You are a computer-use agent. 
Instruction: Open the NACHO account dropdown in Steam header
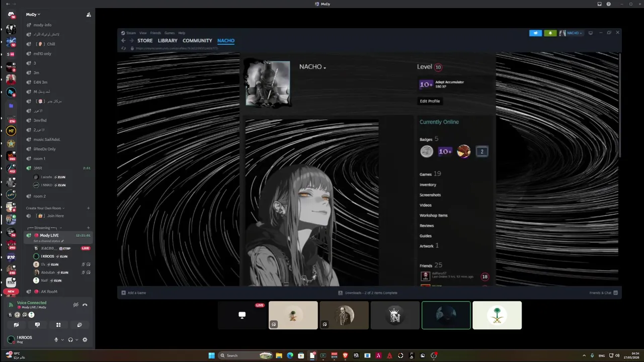[x=572, y=33]
